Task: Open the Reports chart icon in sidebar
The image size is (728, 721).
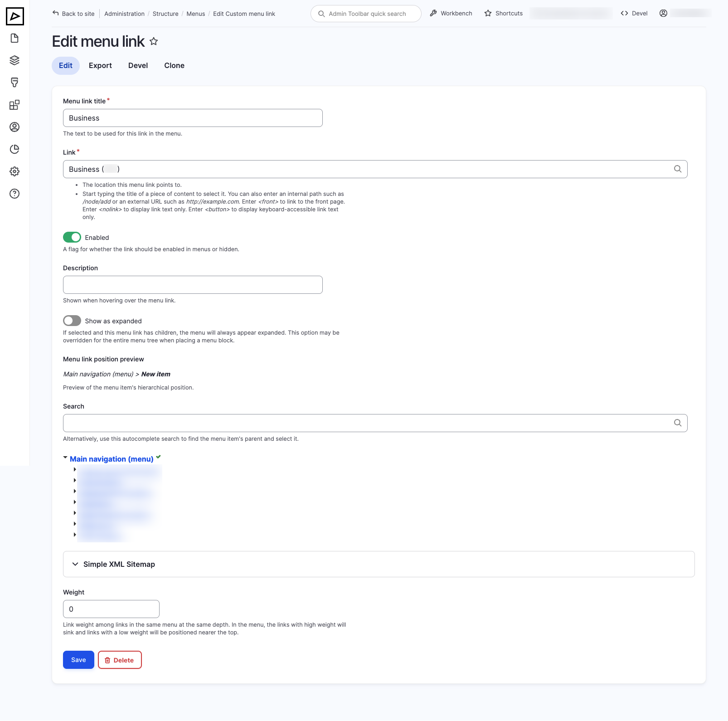Action: coord(15,149)
